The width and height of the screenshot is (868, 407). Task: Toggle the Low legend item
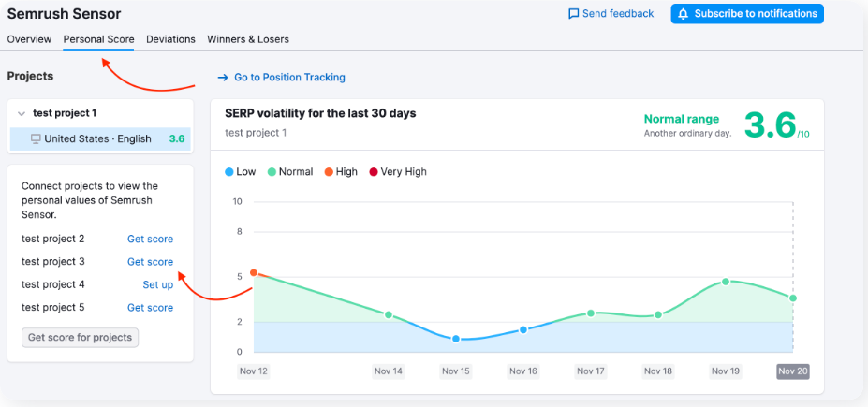(x=241, y=172)
